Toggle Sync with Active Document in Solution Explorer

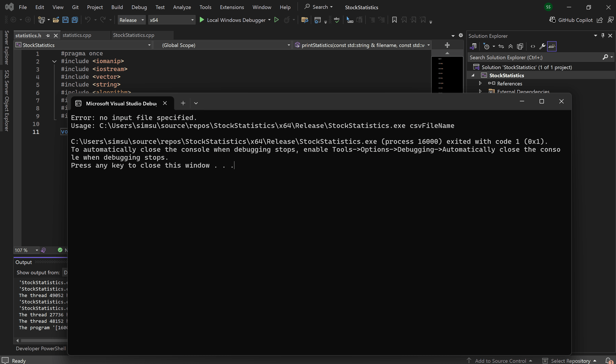coord(501,46)
